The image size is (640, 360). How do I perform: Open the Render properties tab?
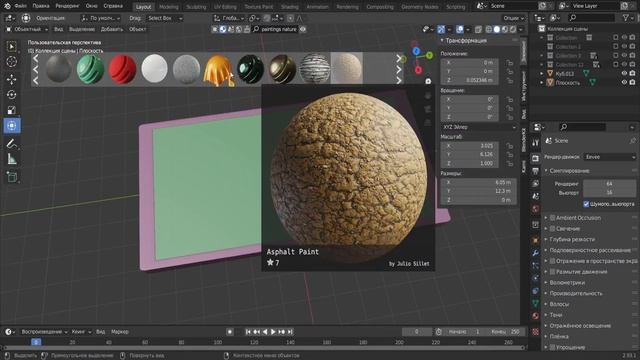coord(536,158)
